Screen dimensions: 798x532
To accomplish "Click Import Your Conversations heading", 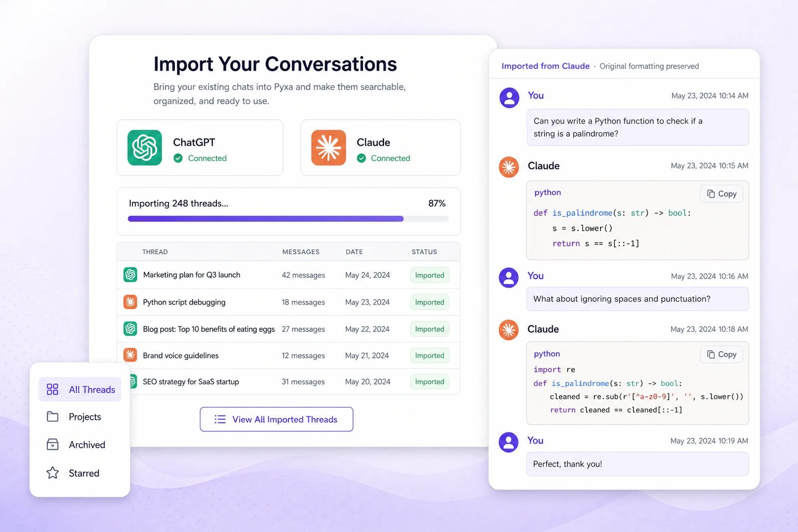I will tap(275, 64).
